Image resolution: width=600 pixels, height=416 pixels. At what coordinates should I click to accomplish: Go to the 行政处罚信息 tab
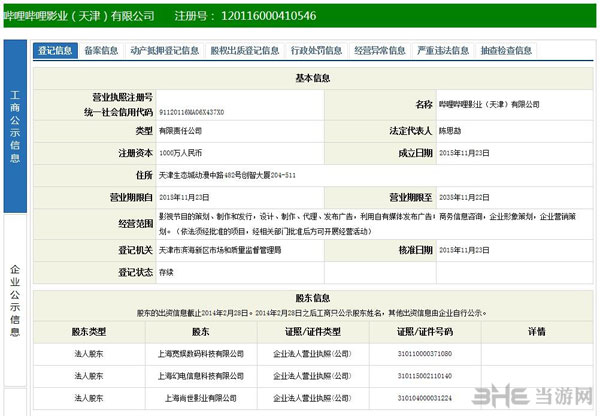click(x=316, y=50)
